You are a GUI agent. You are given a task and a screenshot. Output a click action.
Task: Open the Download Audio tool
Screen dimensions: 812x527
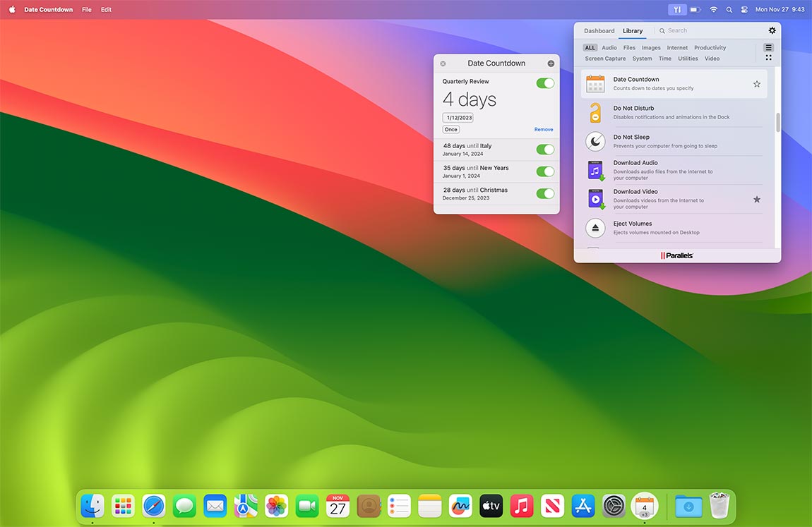click(x=595, y=170)
